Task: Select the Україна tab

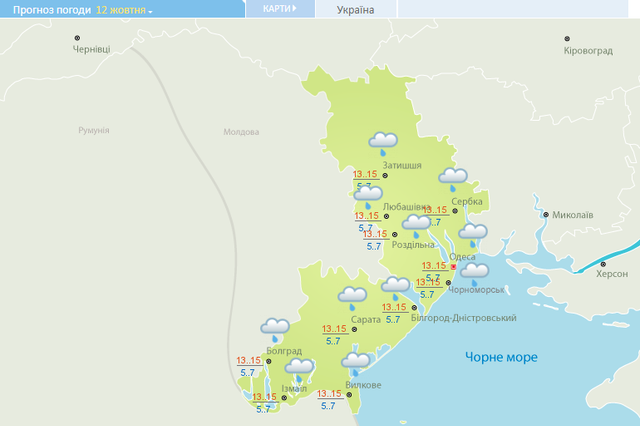Action: click(x=355, y=10)
